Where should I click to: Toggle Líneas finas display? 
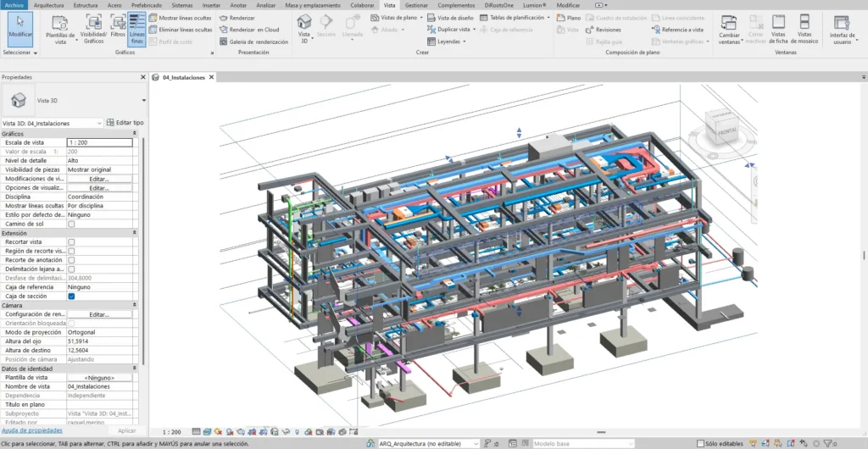tap(136, 28)
